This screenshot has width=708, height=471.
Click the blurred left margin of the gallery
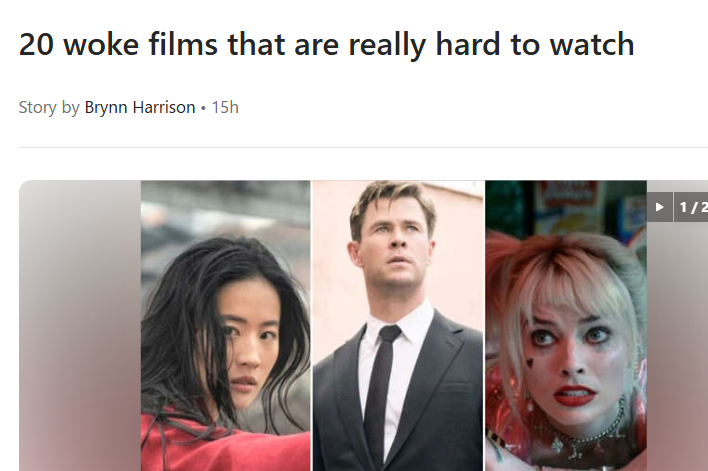pyautogui.click(x=80, y=326)
